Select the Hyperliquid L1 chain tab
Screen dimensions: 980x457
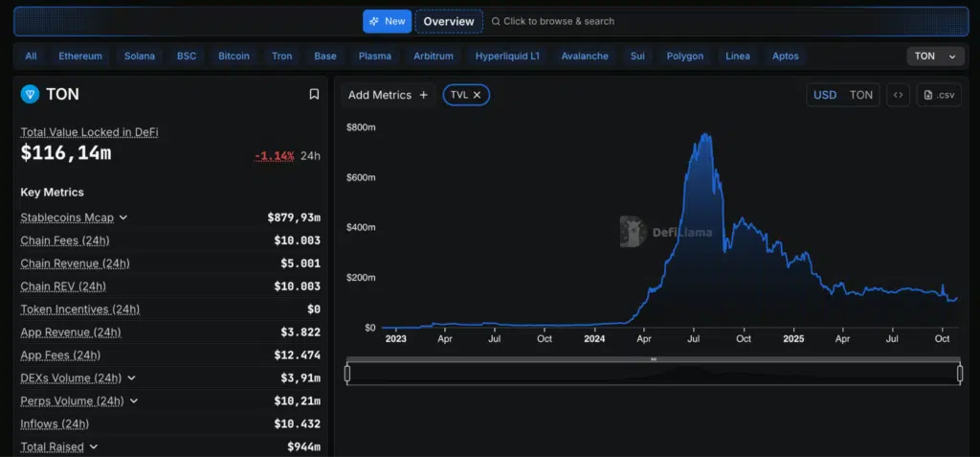pos(507,57)
